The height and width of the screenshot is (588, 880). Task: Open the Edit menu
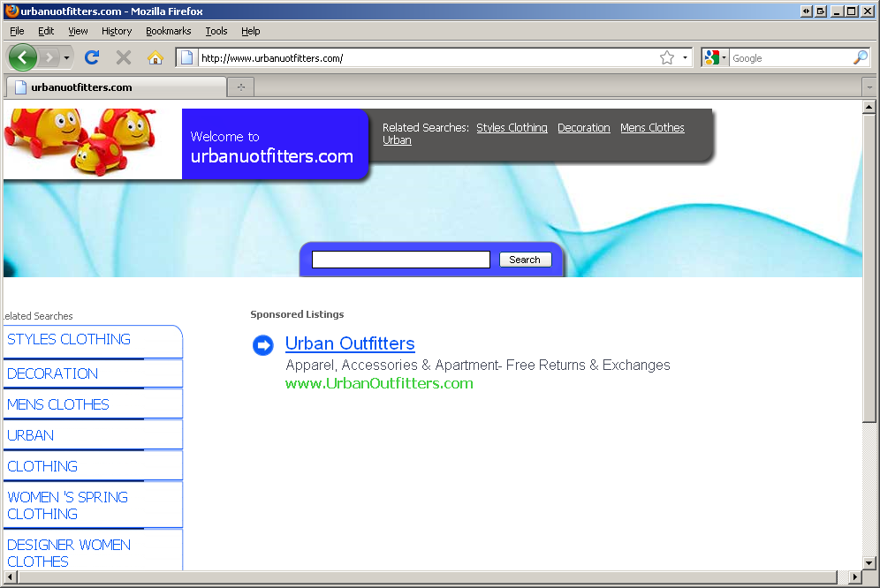pyautogui.click(x=46, y=31)
